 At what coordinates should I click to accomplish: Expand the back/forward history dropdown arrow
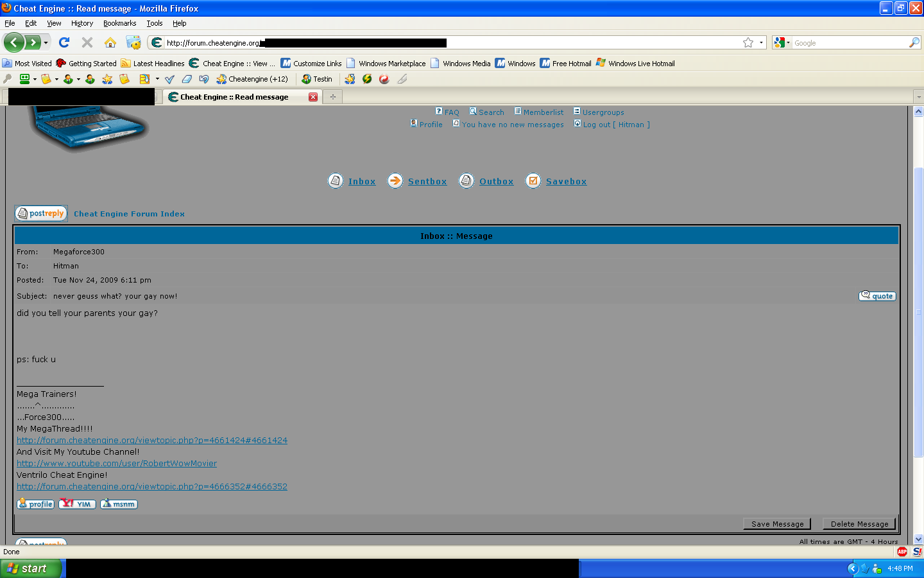pyautogui.click(x=46, y=43)
